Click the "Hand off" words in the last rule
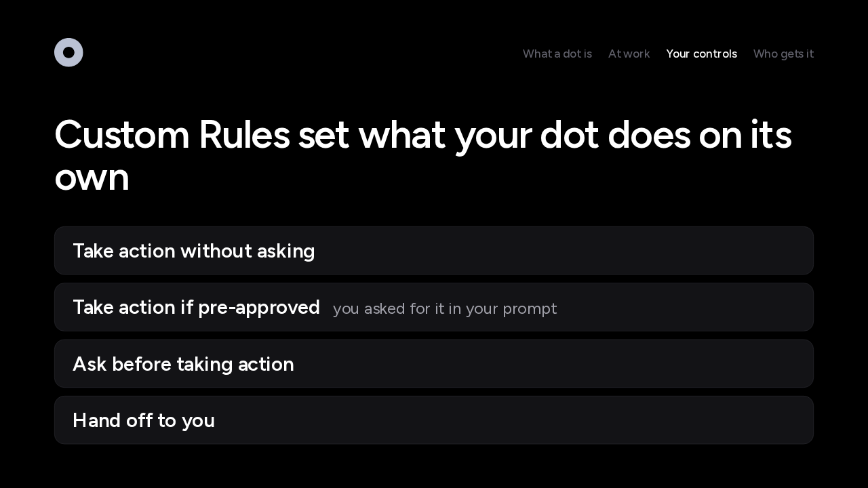This screenshot has height=488, width=868. (x=113, y=420)
